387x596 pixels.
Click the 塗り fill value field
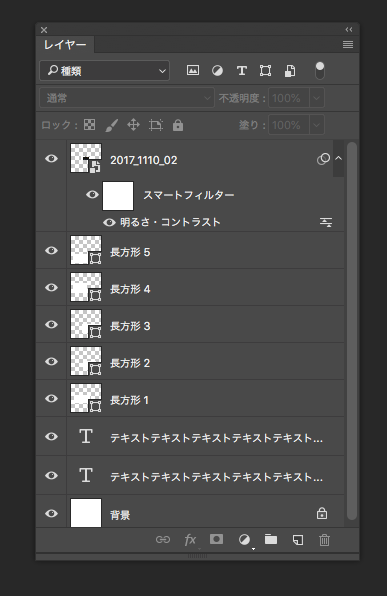289,125
